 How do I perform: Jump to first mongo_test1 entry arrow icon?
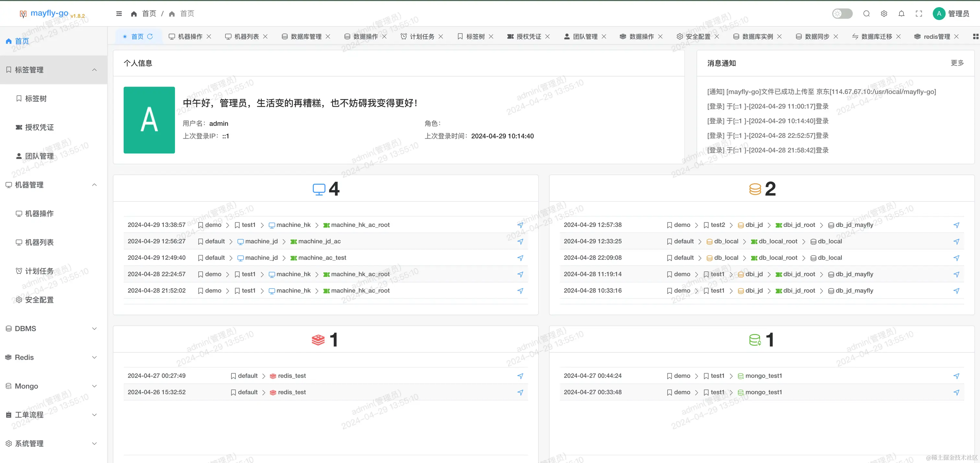(956, 376)
